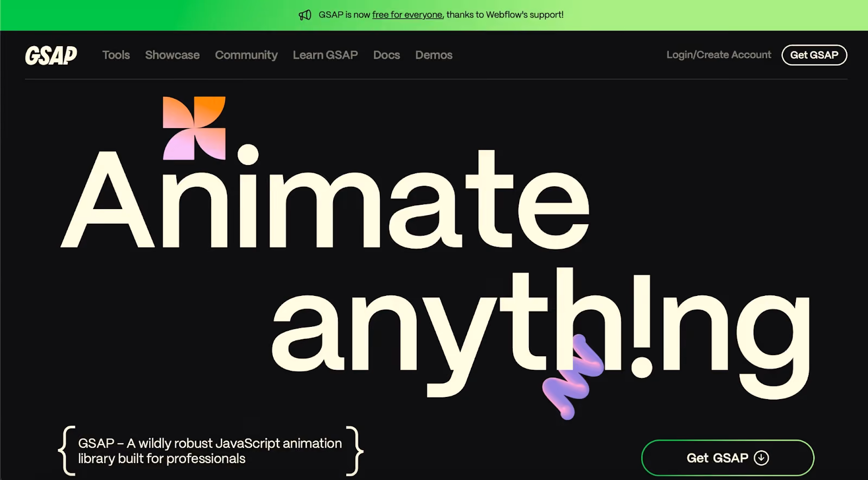Click the tagline text "GSAP – A wildly robust JavaScript animation"
868x480 pixels.
pos(210,443)
